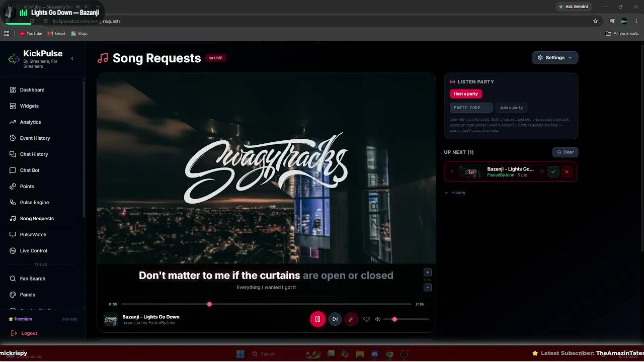
Task: Expand the History section
Action: point(455,193)
